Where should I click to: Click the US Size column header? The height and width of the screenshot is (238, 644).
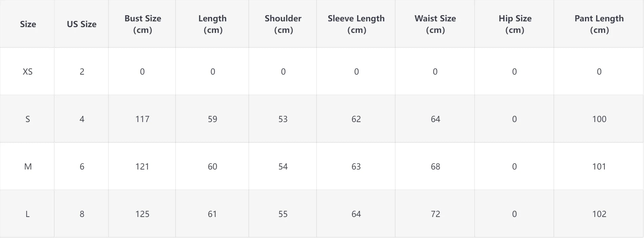click(x=81, y=24)
